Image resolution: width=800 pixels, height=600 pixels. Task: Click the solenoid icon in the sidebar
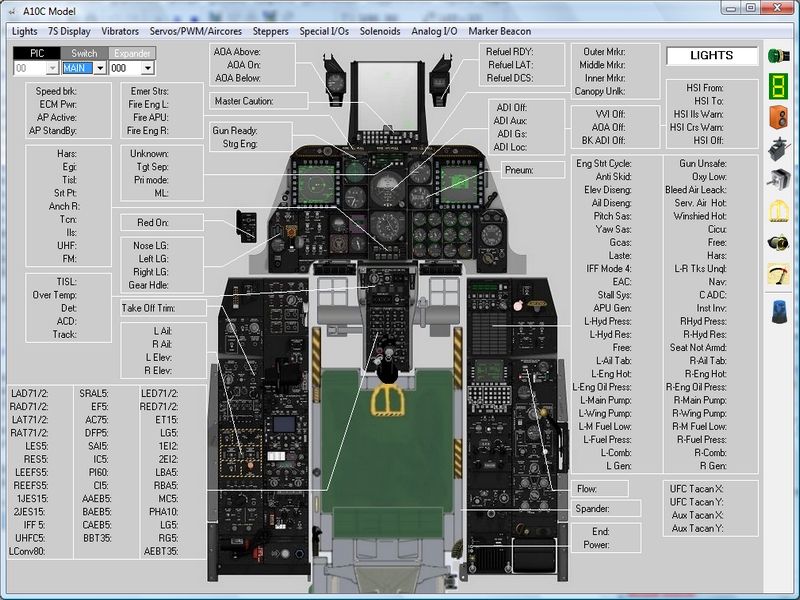pyautogui.click(x=779, y=242)
